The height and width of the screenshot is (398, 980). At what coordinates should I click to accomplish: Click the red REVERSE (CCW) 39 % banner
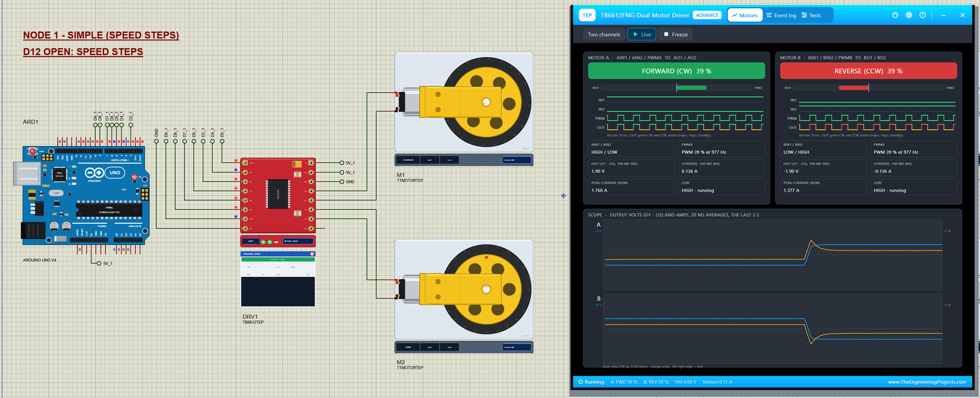click(868, 71)
